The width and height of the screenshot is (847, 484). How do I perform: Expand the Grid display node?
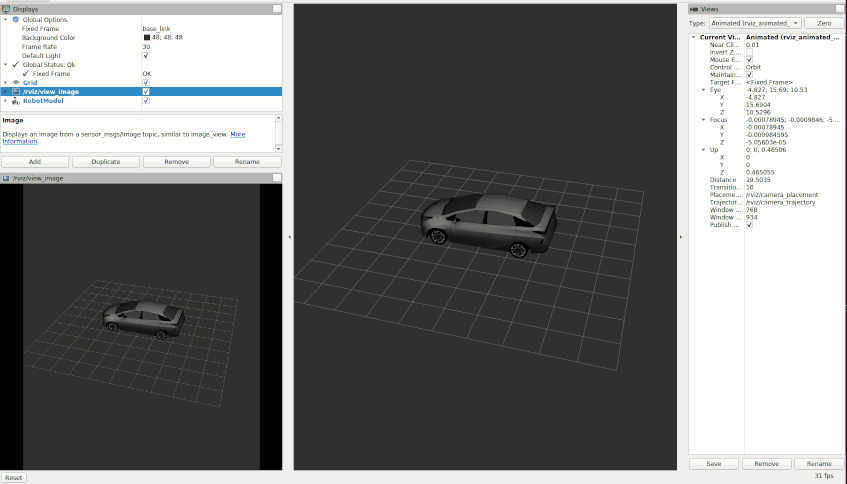point(5,83)
